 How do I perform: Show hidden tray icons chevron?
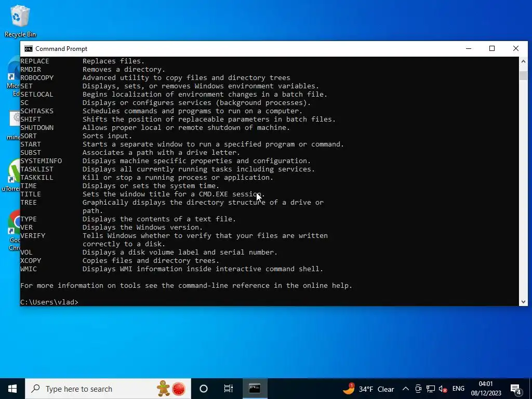click(406, 389)
